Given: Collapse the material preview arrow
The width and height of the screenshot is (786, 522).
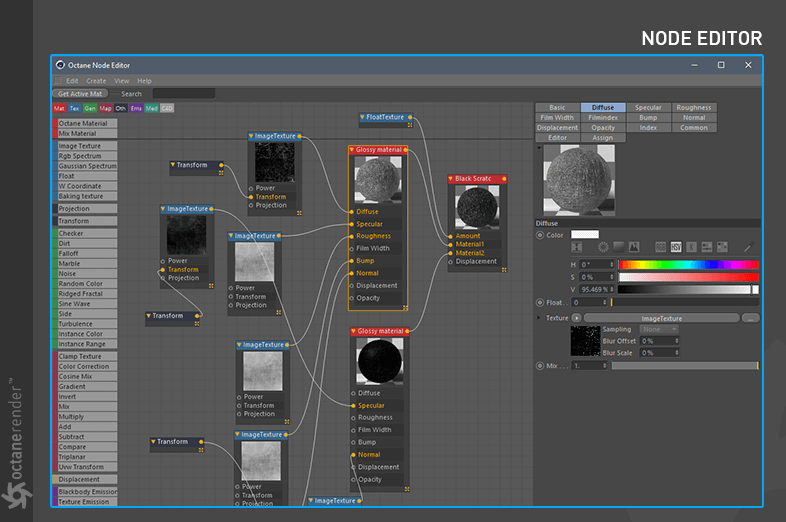Looking at the screenshot, I should coord(539,148).
